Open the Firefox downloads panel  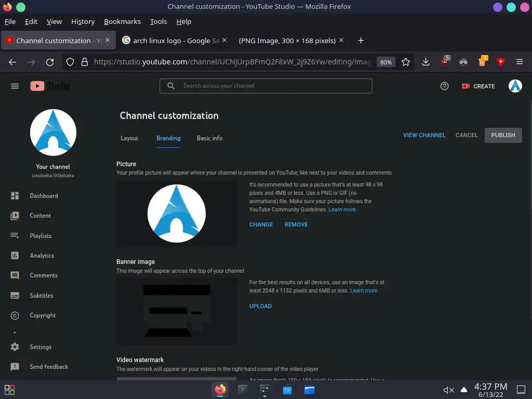(425, 62)
